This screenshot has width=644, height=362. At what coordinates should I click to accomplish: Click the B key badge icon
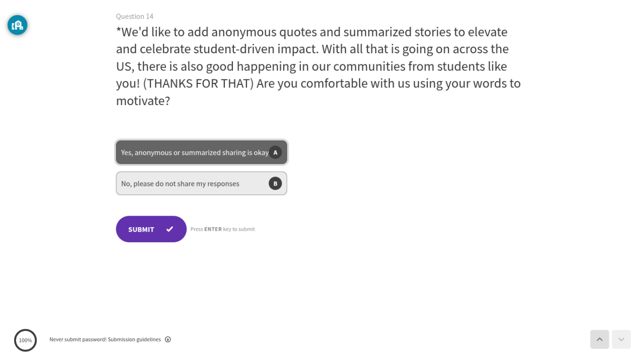(x=275, y=184)
